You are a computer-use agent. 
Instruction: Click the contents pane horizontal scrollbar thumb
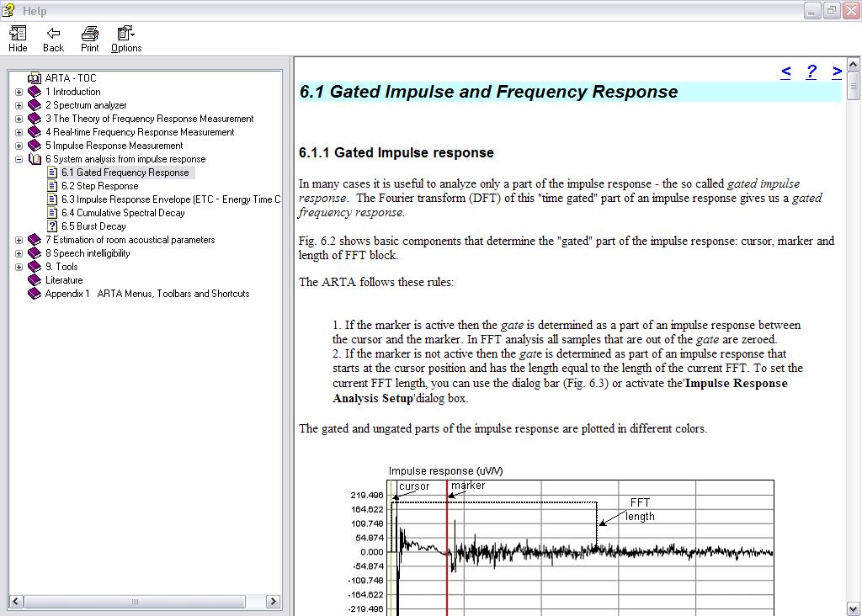click(135, 602)
